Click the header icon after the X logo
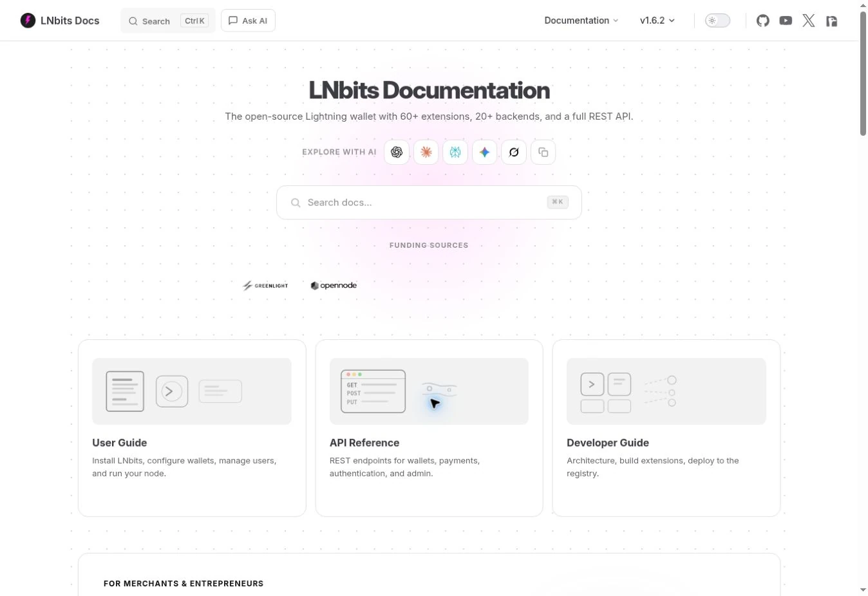 pyautogui.click(x=832, y=21)
